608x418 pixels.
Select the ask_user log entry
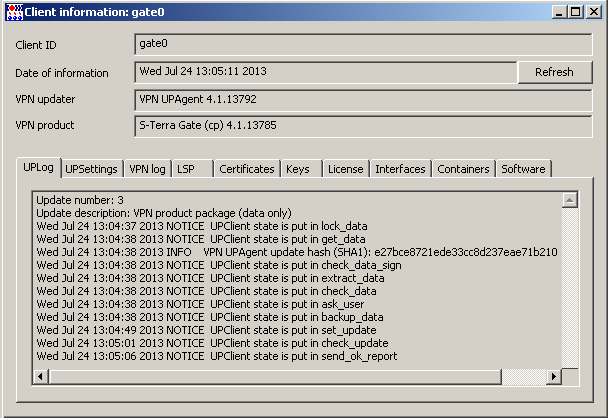point(200,304)
